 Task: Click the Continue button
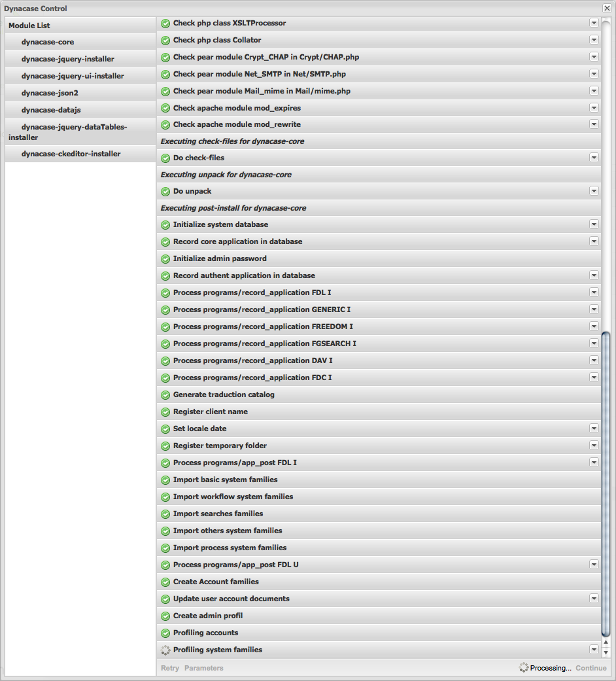590,668
